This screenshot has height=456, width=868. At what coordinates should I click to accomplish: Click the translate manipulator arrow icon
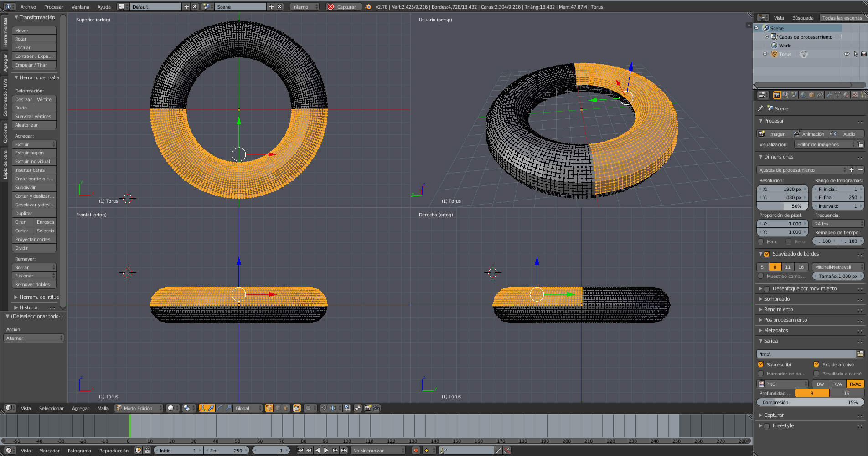tap(211, 408)
